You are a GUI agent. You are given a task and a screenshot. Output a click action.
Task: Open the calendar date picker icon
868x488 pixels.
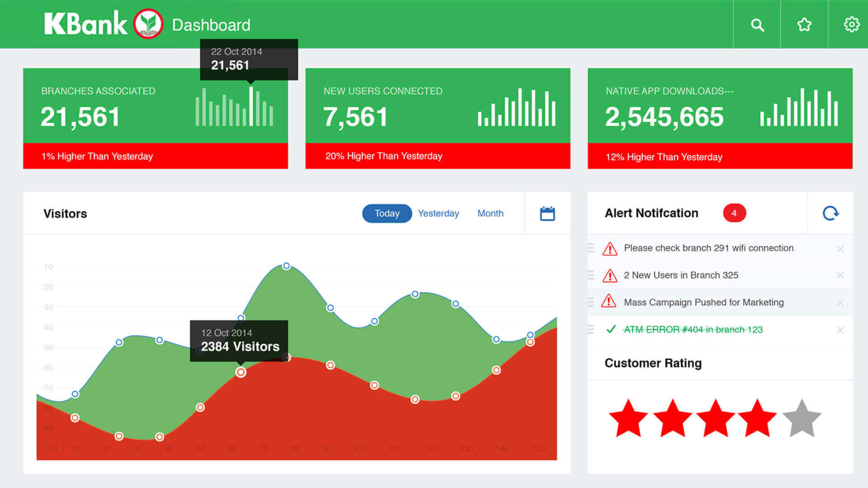pos(547,213)
